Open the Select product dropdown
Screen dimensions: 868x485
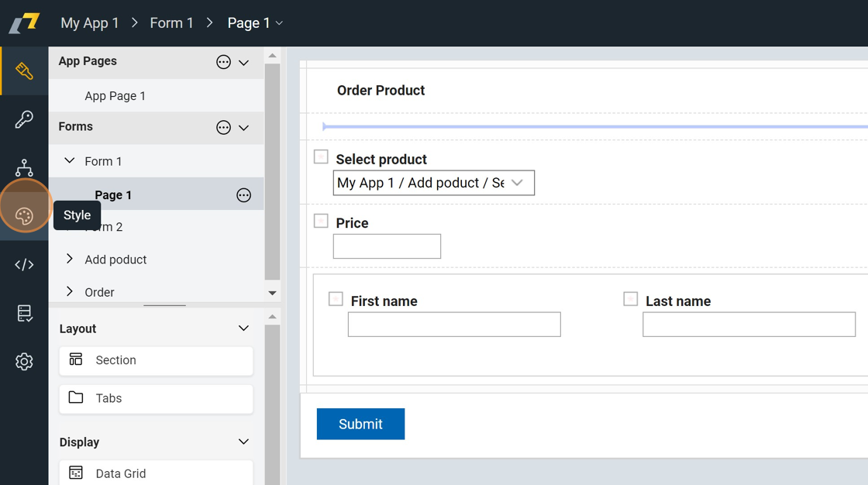433,183
